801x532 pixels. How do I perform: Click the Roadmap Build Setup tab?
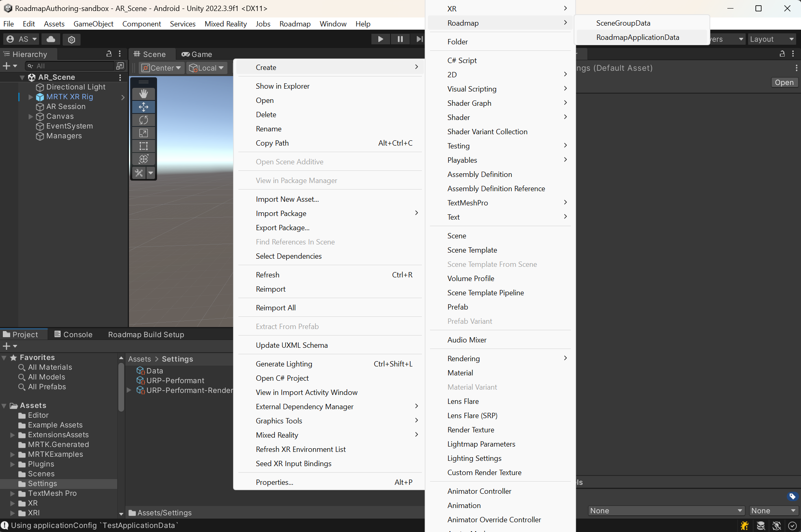[146, 334]
